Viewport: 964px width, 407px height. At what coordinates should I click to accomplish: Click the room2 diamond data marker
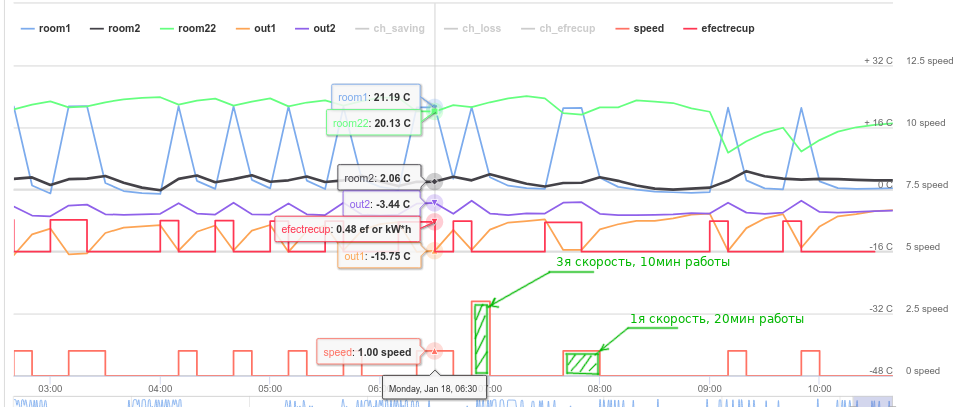(435, 181)
